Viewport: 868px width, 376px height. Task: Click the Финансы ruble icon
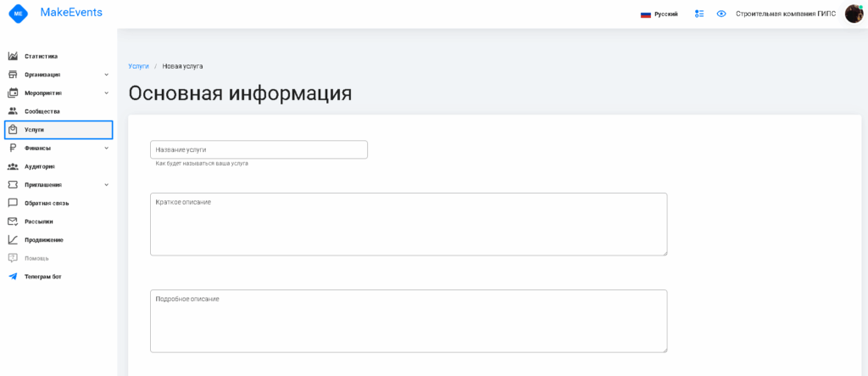[13, 148]
